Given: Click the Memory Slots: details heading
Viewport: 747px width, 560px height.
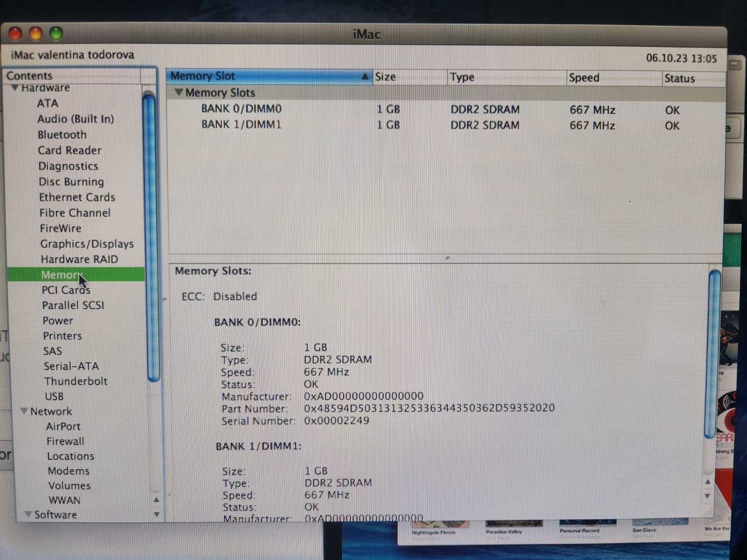Looking at the screenshot, I should (x=213, y=271).
